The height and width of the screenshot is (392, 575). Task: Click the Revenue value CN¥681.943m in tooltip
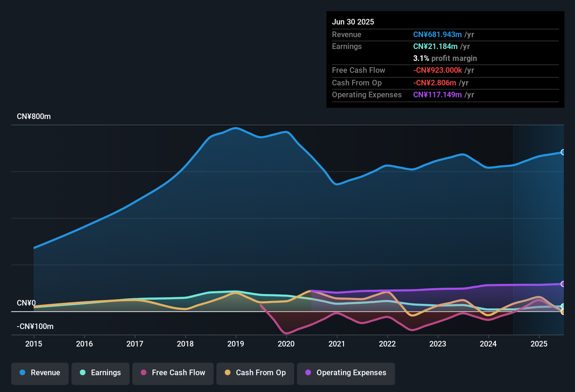click(437, 35)
